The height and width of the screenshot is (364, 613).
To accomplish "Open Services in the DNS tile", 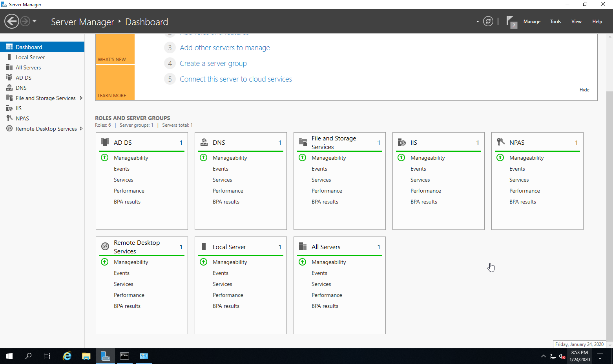I will point(223,180).
